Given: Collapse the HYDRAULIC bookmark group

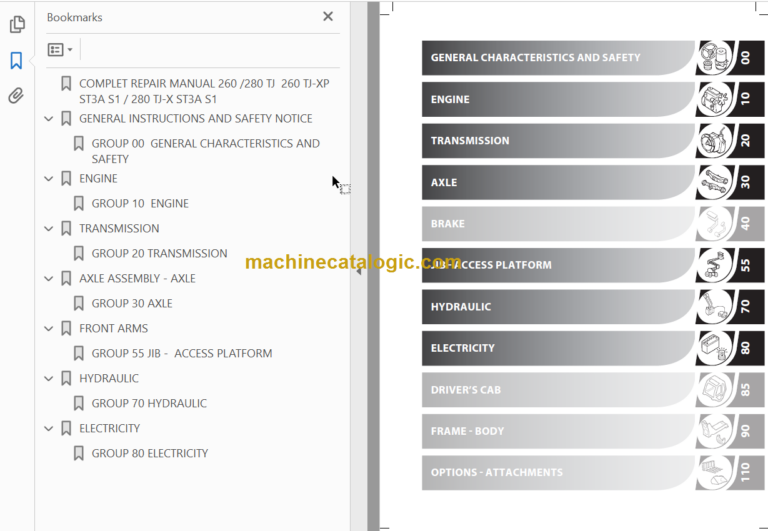Looking at the screenshot, I should [48, 379].
